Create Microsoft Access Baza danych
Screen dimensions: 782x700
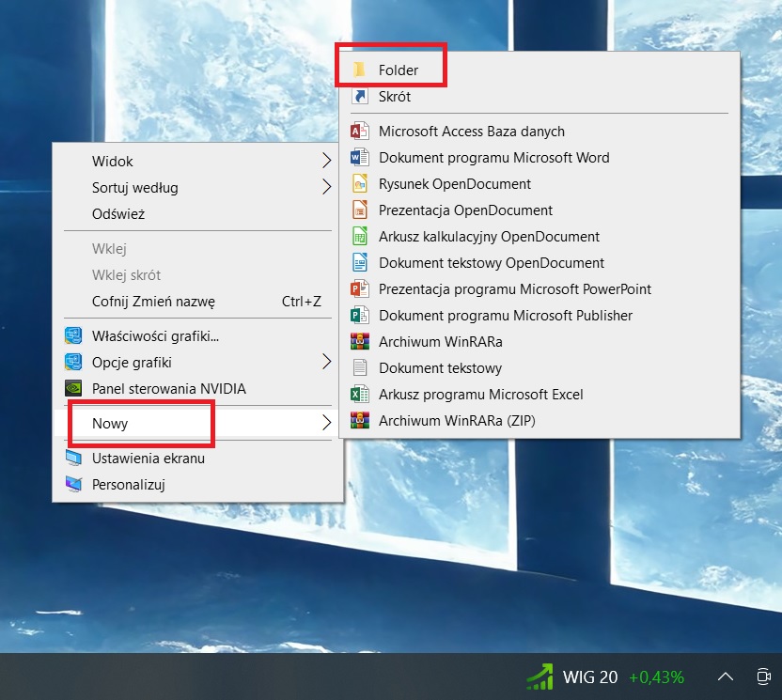point(540,132)
